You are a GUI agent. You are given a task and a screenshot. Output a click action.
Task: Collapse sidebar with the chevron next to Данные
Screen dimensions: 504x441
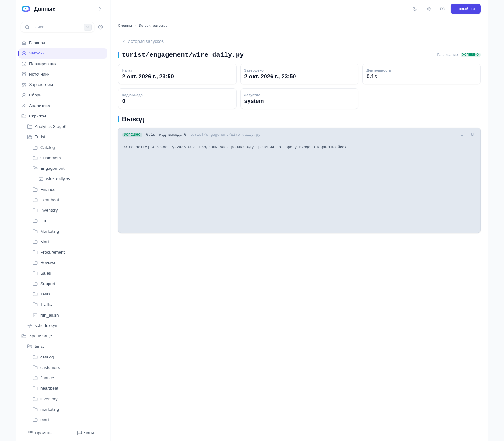coord(100,9)
